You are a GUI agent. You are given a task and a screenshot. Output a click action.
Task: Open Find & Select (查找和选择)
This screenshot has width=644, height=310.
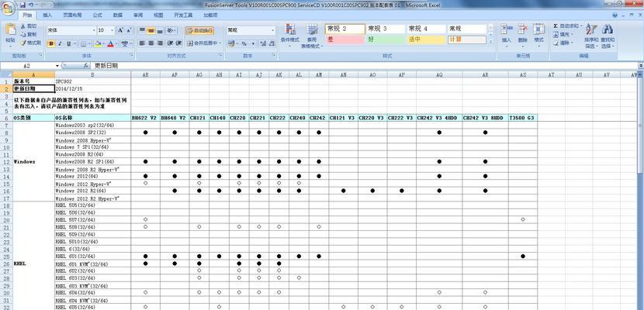tap(608, 36)
